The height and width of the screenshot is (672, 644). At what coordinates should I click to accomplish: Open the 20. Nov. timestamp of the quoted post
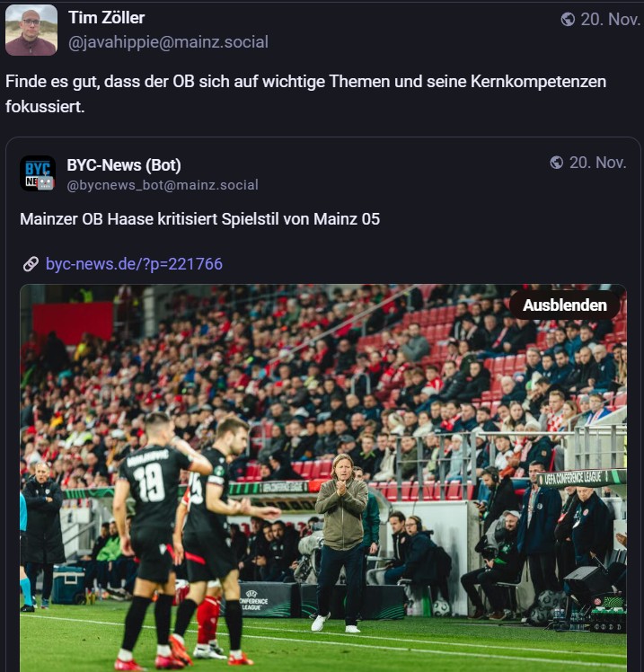click(x=597, y=163)
